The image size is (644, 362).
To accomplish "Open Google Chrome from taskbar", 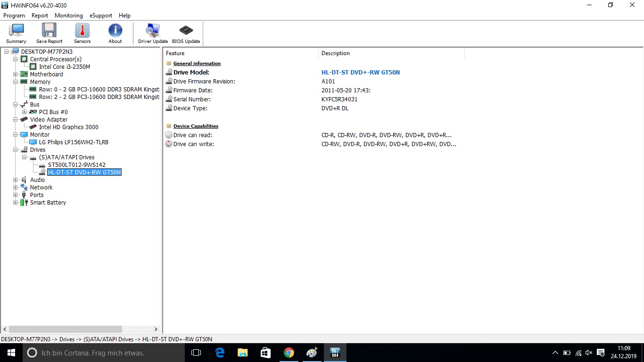I will [x=289, y=353].
